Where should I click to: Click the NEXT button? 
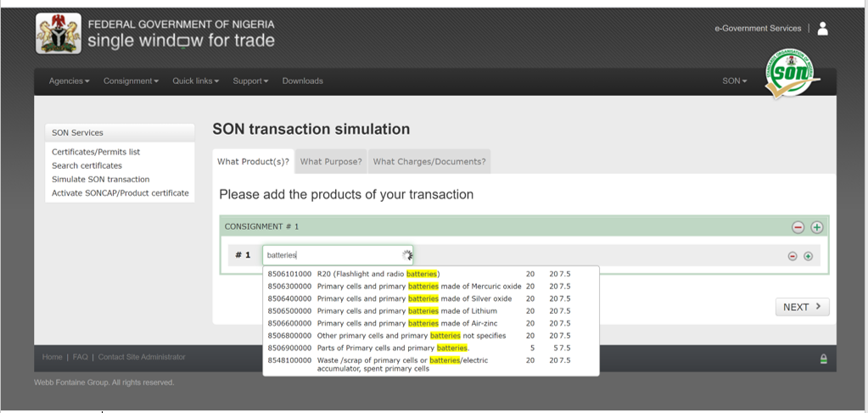[x=802, y=307]
